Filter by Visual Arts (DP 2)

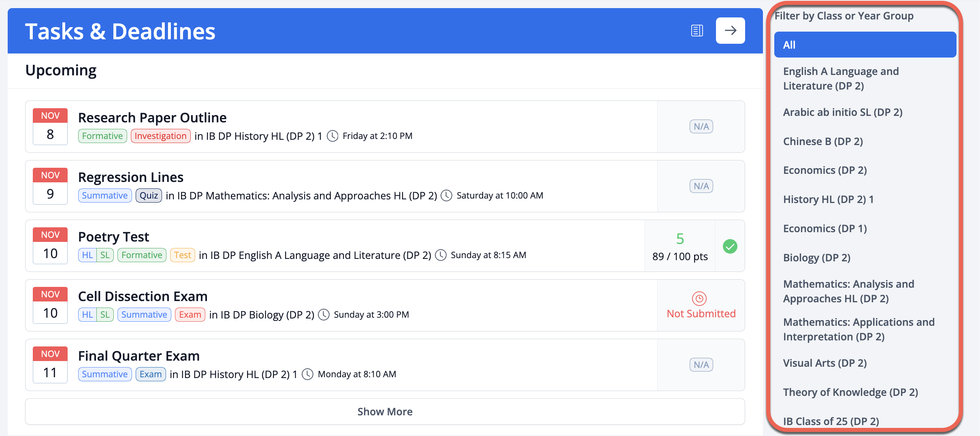(824, 363)
